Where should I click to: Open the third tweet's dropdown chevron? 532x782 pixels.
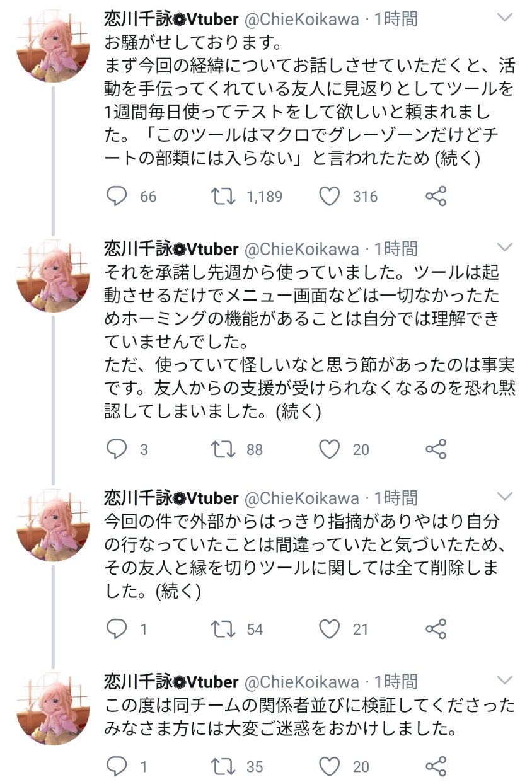coord(506,497)
